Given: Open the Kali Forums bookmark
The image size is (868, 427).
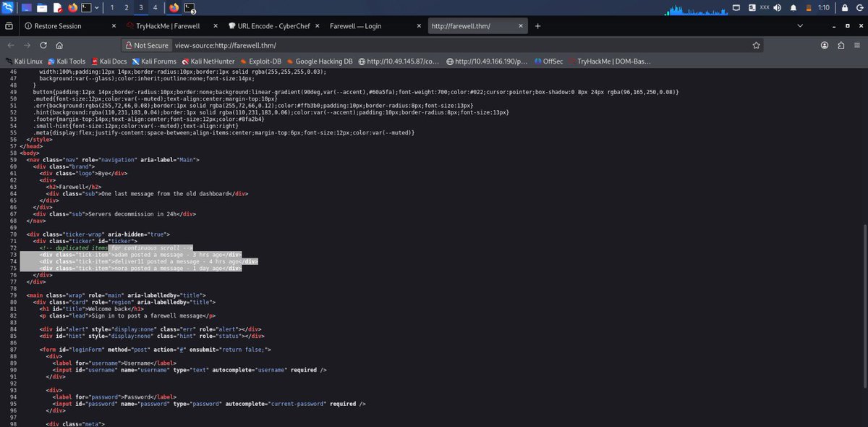Looking at the screenshot, I should point(154,62).
